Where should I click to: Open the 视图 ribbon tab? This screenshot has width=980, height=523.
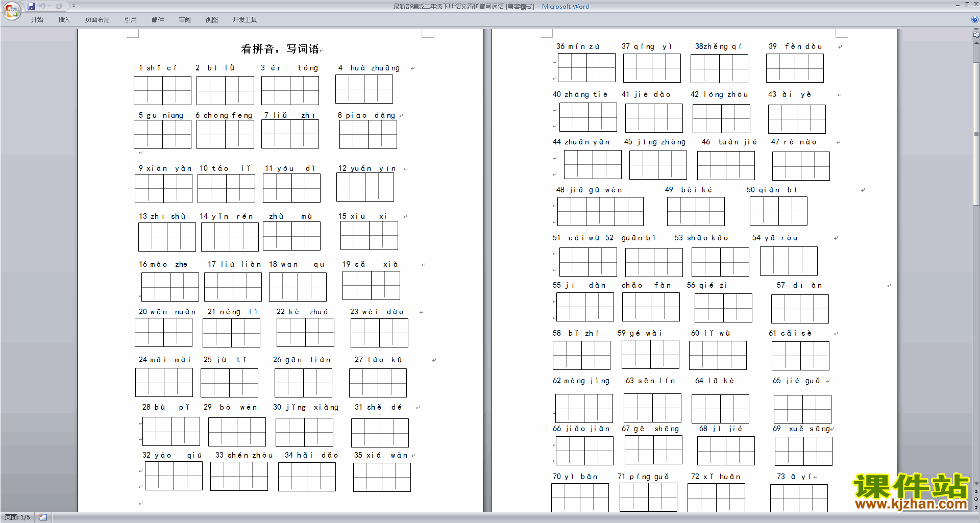coord(212,20)
